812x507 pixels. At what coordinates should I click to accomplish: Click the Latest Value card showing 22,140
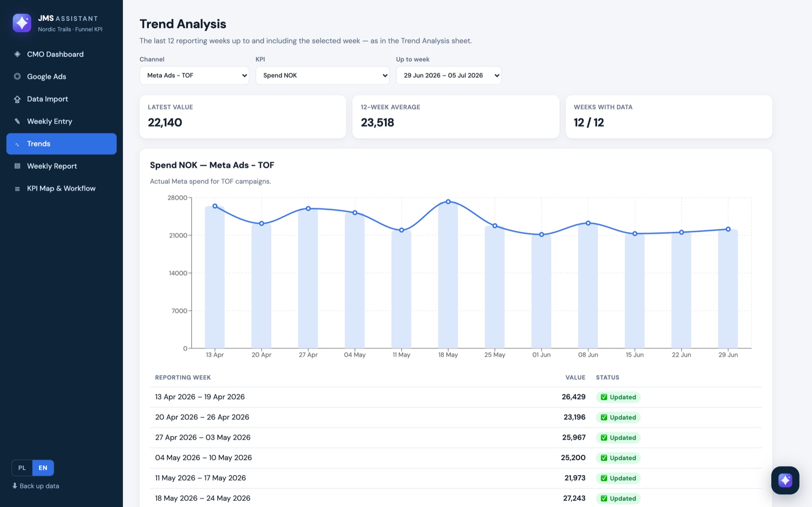(243, 117)
